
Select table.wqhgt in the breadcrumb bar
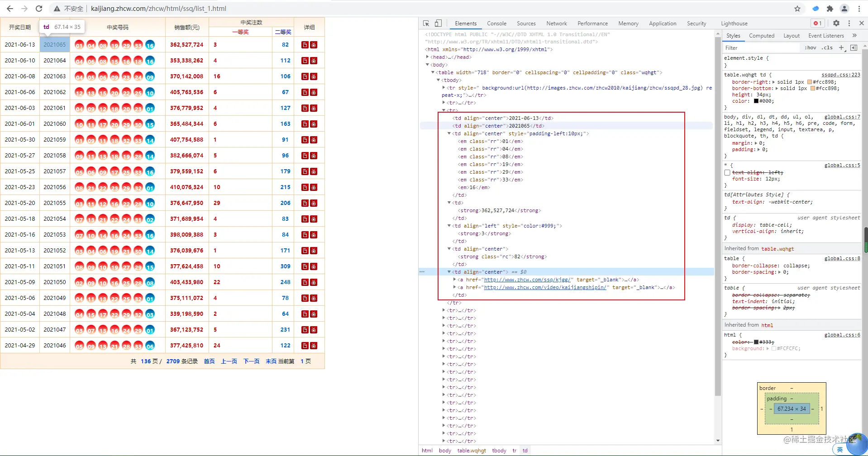471,451
